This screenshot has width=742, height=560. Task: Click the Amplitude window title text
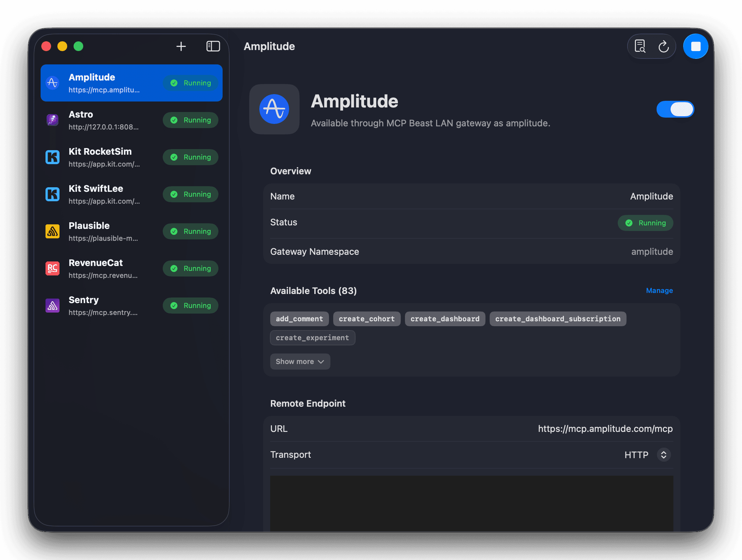tap(269, 46)
